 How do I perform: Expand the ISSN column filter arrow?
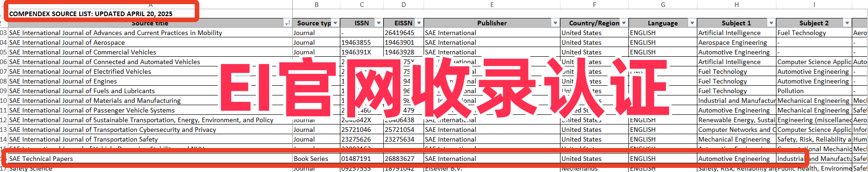pyautogui.click(x=378, y=23)
